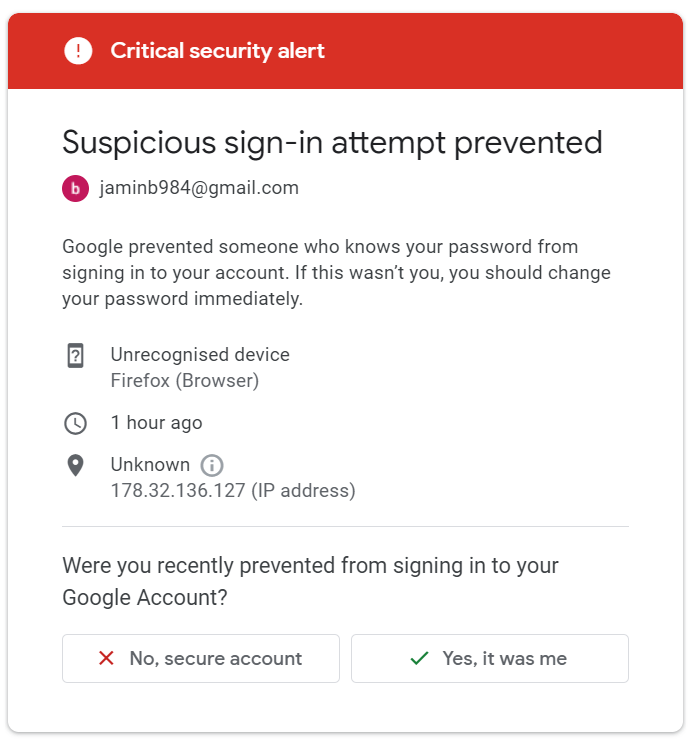The width and height of the screenshot is (692, 741).
Task: Click the green checkmark icon
Action: [x=419, y=658]
